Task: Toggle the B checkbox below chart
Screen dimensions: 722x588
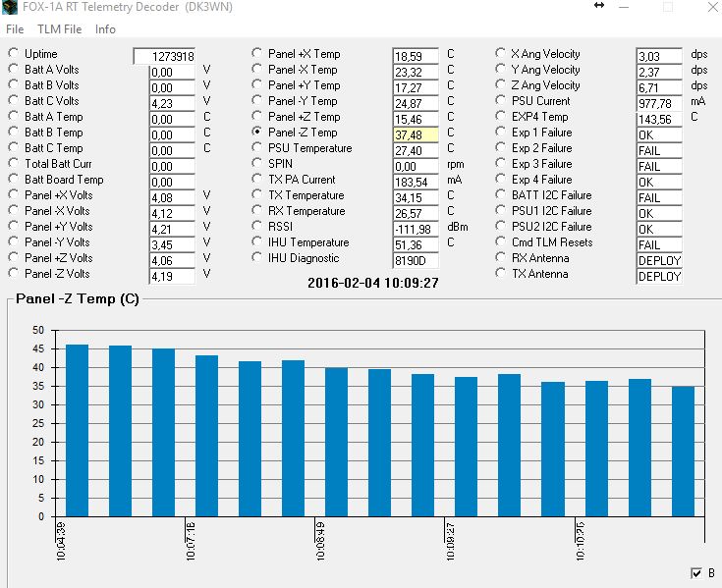Action: [x=696, y=573]
